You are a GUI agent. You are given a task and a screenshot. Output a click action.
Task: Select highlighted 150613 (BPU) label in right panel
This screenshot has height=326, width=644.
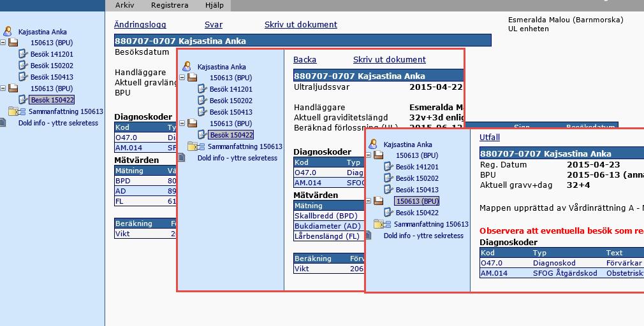click(x=417, y=201)
